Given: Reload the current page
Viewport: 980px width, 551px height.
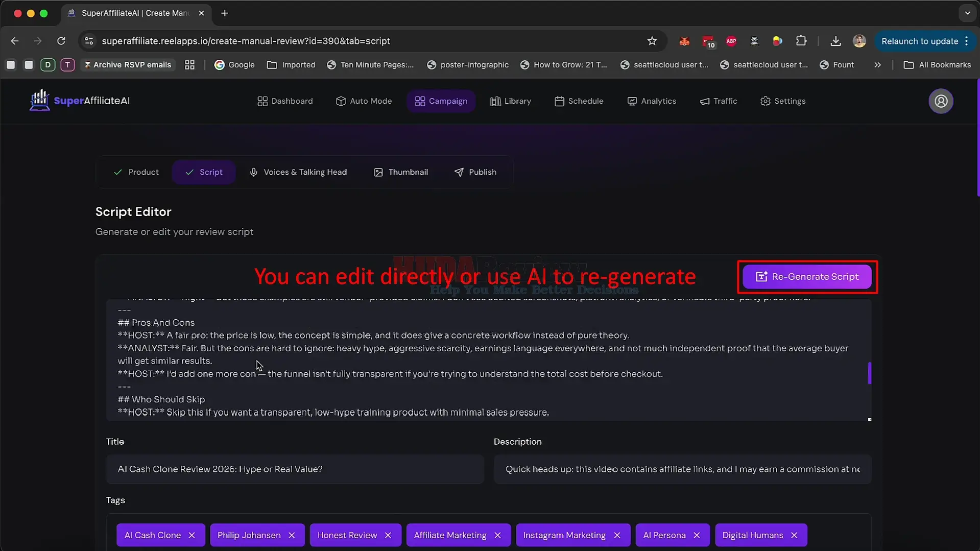Looking at the screenshot, I should click(x=61, y=41).
